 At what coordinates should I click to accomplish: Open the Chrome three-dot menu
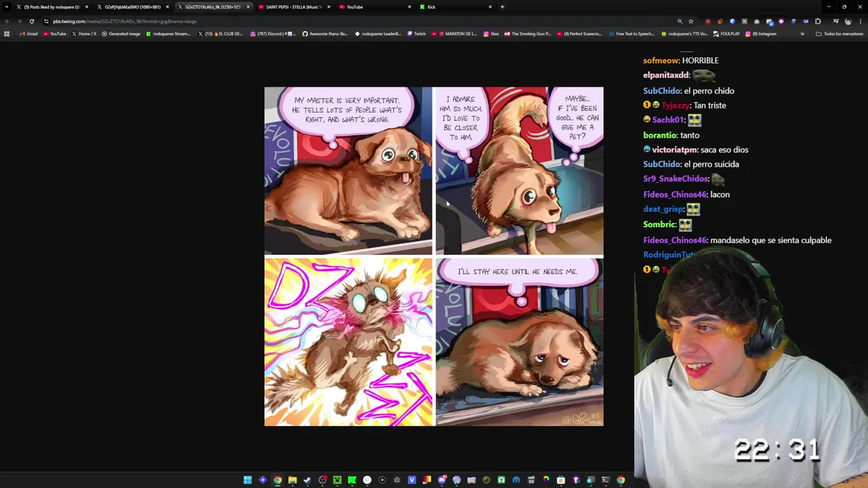point(860,21)
